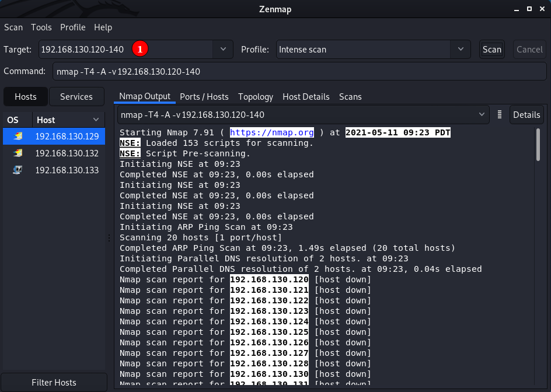Click the 'Loaded 153 scripts for scanning' line

pos(216,143)
